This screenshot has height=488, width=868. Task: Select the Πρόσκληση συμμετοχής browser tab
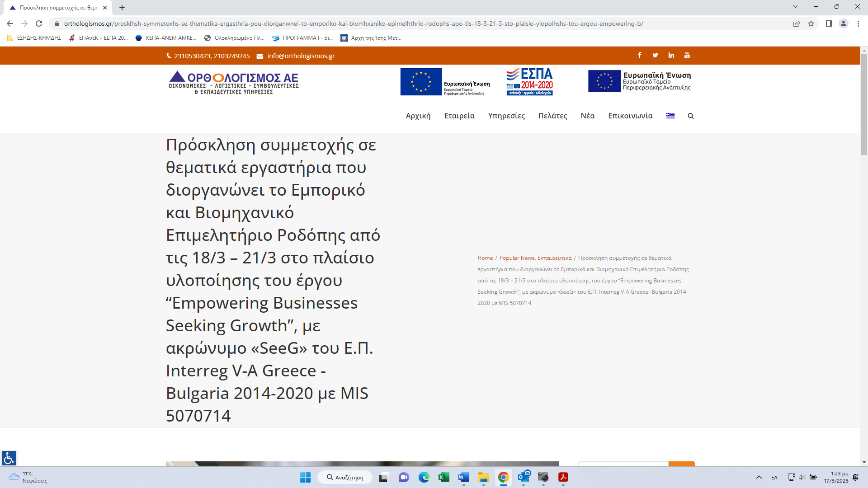pyautogui.click(x=59, y=8)
